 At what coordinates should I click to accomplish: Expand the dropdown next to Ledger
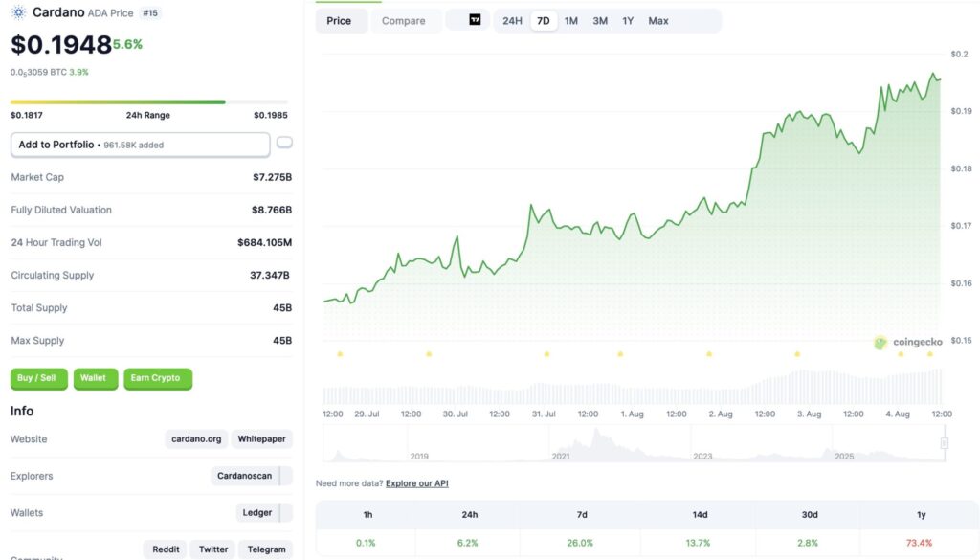coord(286,512)
